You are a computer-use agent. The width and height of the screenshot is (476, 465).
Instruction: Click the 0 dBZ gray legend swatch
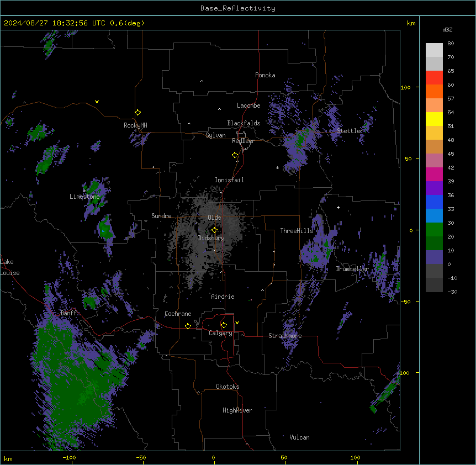(x=434, y=271)
